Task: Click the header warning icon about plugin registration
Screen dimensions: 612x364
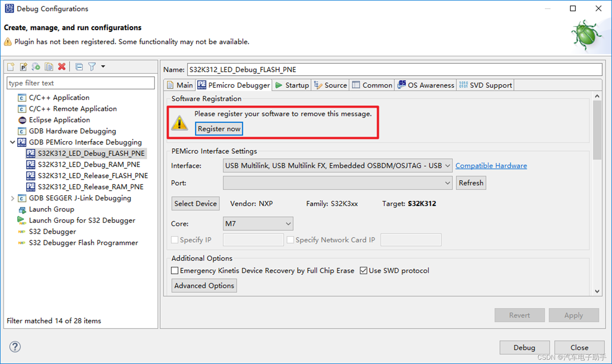Action: [8, 42]
